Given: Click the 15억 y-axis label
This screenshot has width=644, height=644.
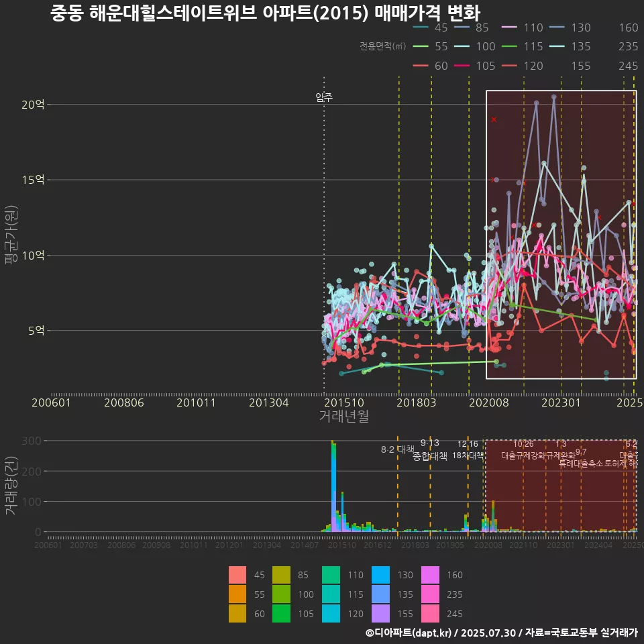Looking at the screenshot, I should click(x=33, y=180).
